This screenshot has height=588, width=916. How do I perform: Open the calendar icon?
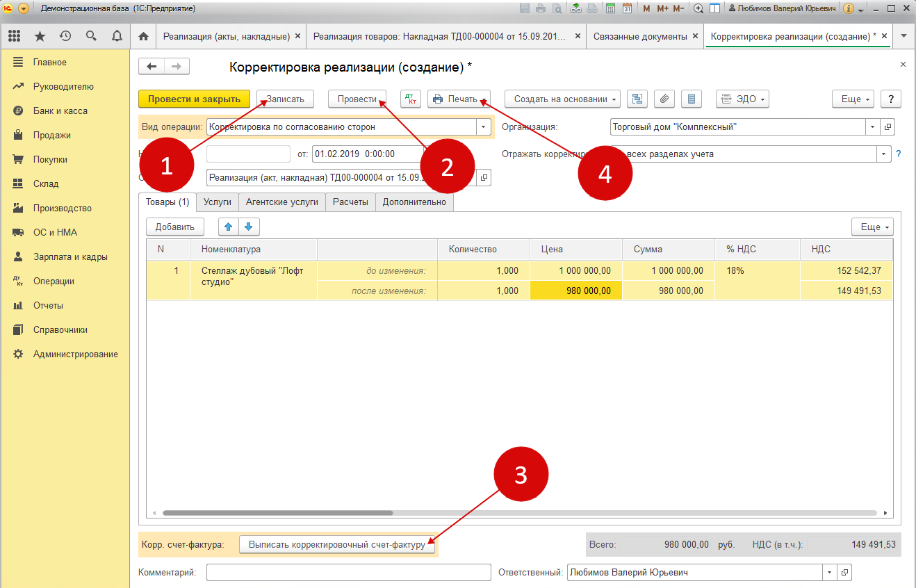tap(627, 8)
